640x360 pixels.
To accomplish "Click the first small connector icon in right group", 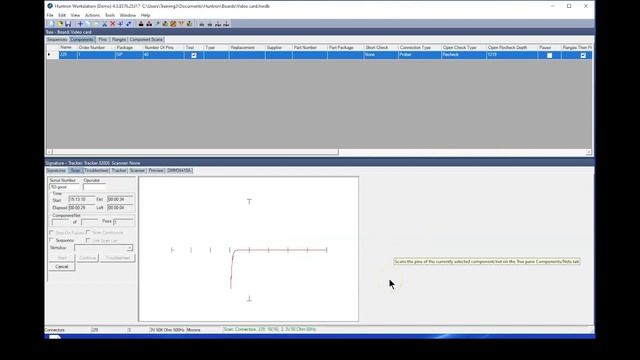I will tap(202, 24).
